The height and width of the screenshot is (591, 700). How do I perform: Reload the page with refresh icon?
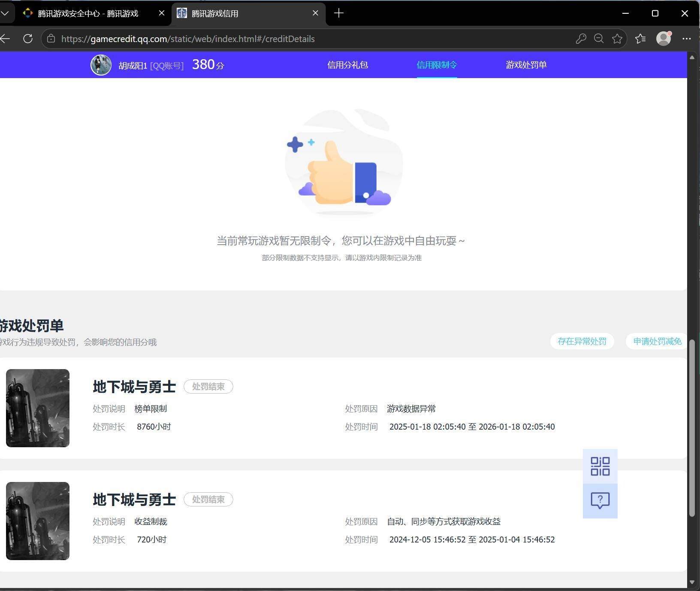[28, 39]
